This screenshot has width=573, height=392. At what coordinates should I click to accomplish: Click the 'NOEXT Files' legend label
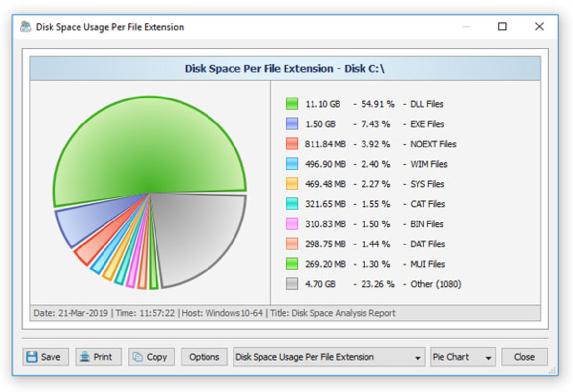point(433,144)
